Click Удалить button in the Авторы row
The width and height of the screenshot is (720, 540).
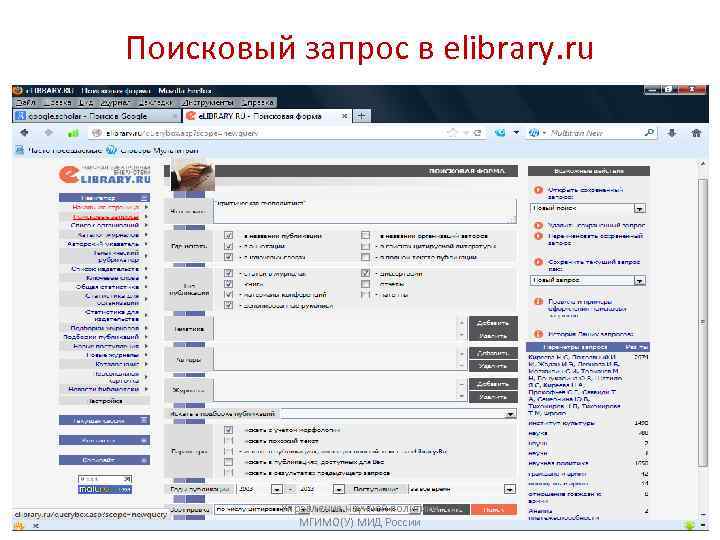[x=493, y=366]
